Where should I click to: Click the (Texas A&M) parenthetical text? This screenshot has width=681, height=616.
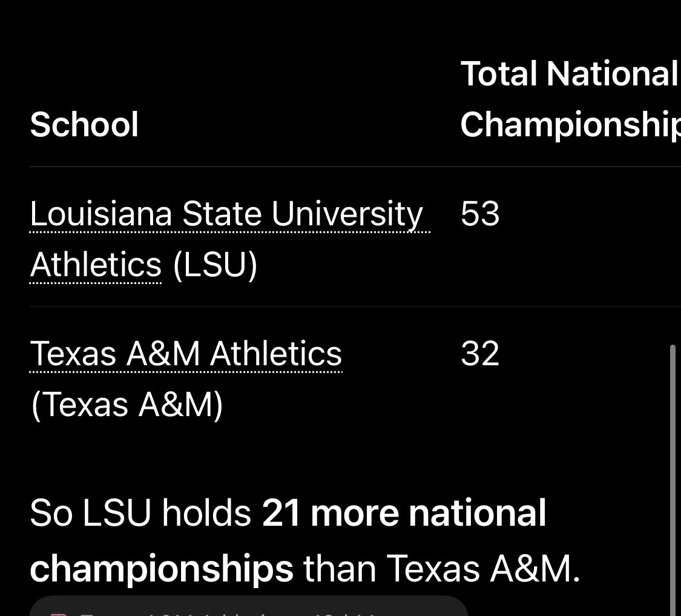[127, 405]
